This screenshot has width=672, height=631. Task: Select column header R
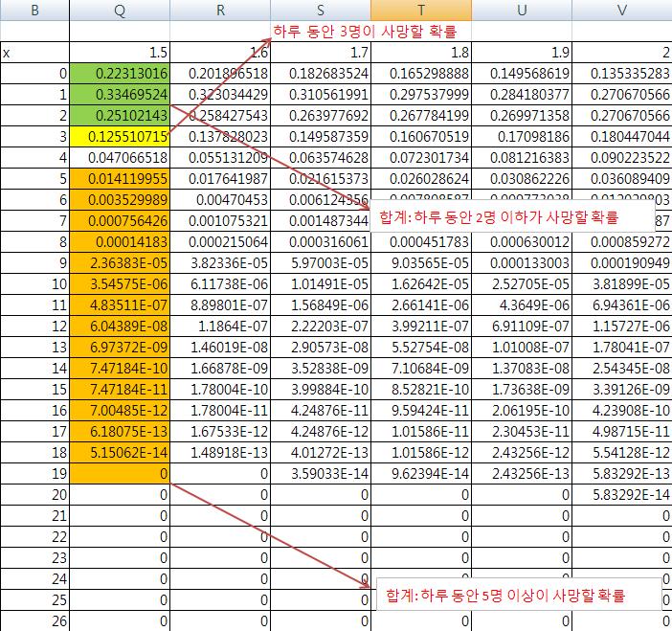coord(220,10)
